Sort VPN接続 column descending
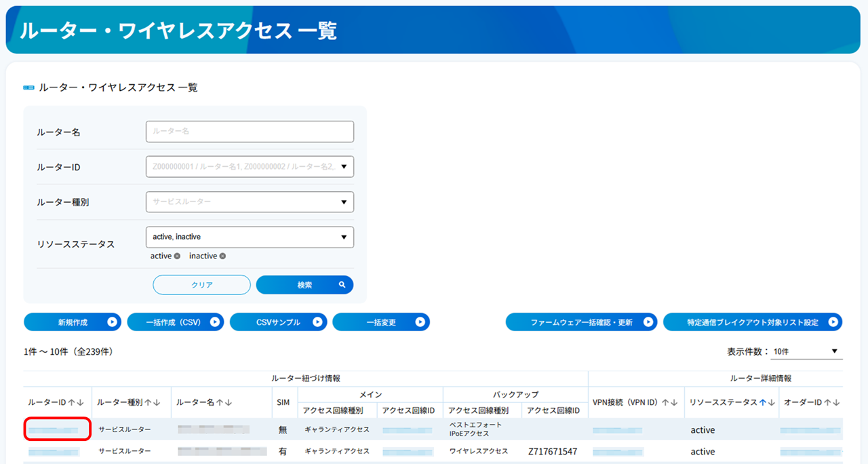The height and width of the screenshot is (464, 868). click(674, 402)
